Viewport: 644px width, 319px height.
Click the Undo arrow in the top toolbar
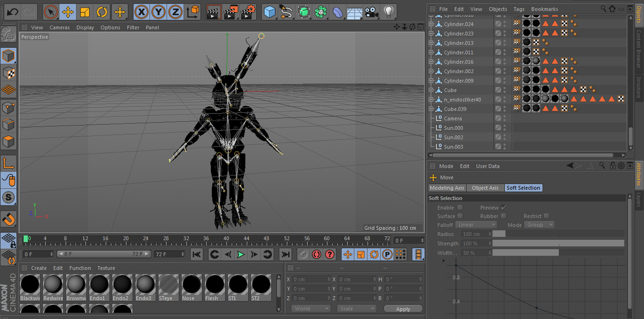click(x=13, y=12)
